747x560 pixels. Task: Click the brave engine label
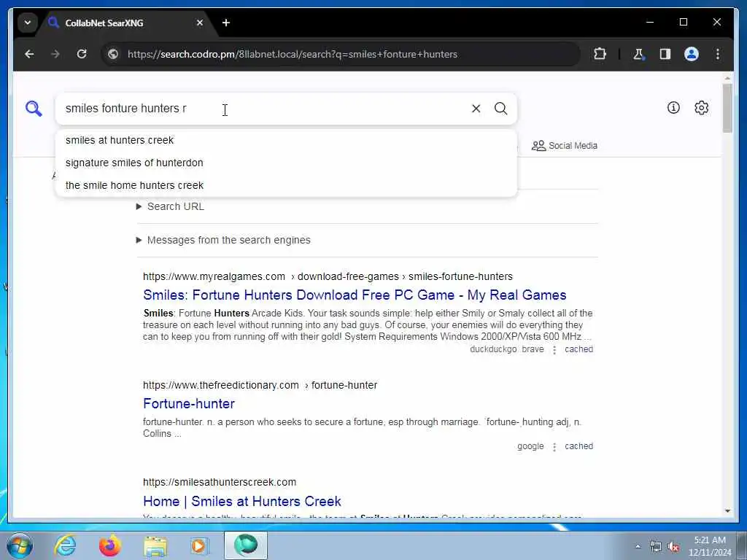(533, 349)
